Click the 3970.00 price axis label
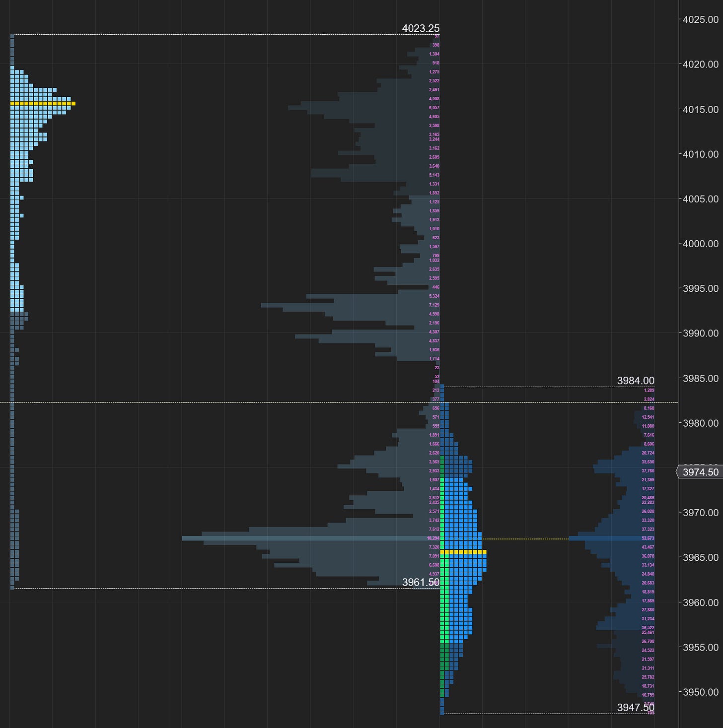 701,513
